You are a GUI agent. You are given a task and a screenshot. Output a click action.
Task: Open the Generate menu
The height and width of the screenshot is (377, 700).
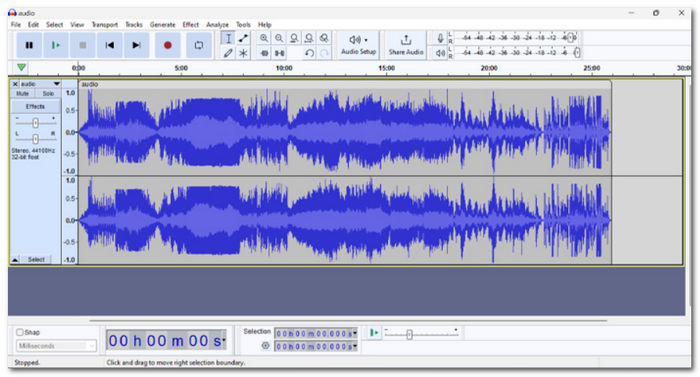[x=162, y=25]
